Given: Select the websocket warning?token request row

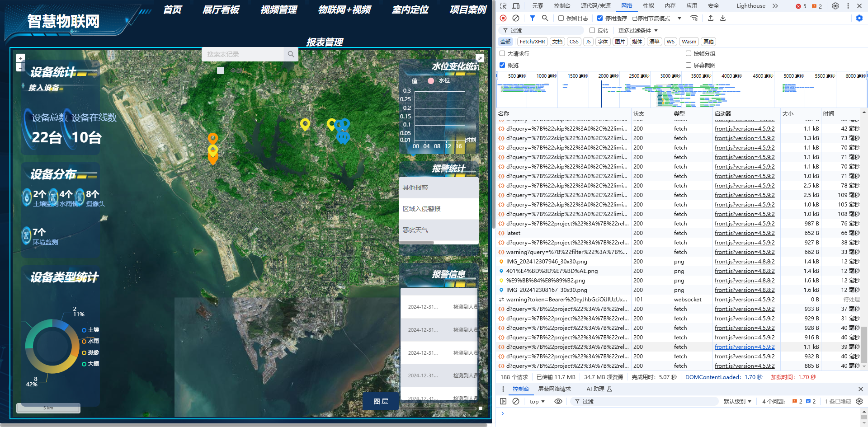Looking at the screenshot, I should click(x=679, y=300).
